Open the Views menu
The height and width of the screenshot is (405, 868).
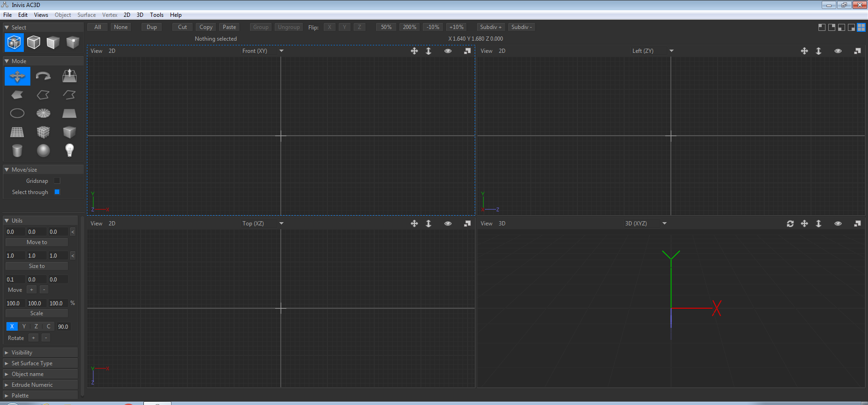point(41,15)
